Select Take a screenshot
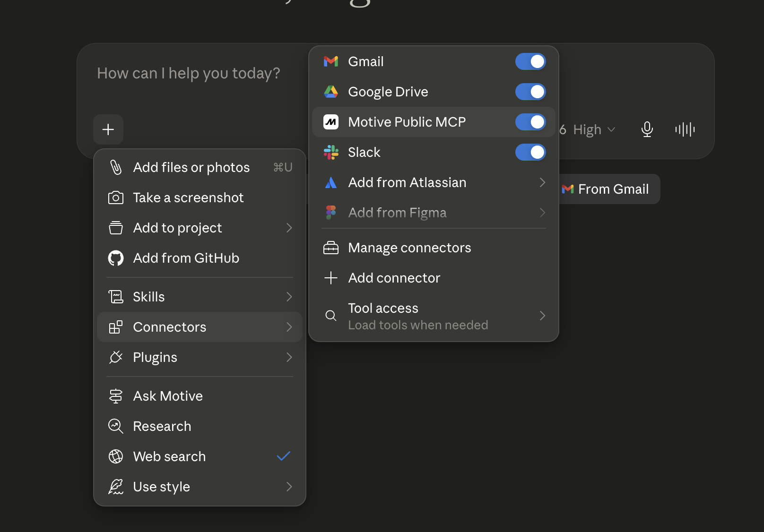Viewport: 764px width, 532px height. (200, 197)
